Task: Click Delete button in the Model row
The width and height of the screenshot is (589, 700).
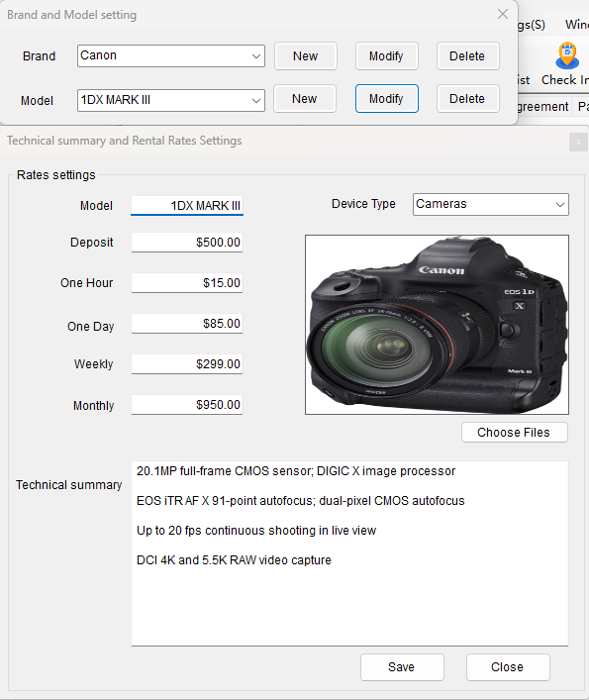Action: point(467,99)
